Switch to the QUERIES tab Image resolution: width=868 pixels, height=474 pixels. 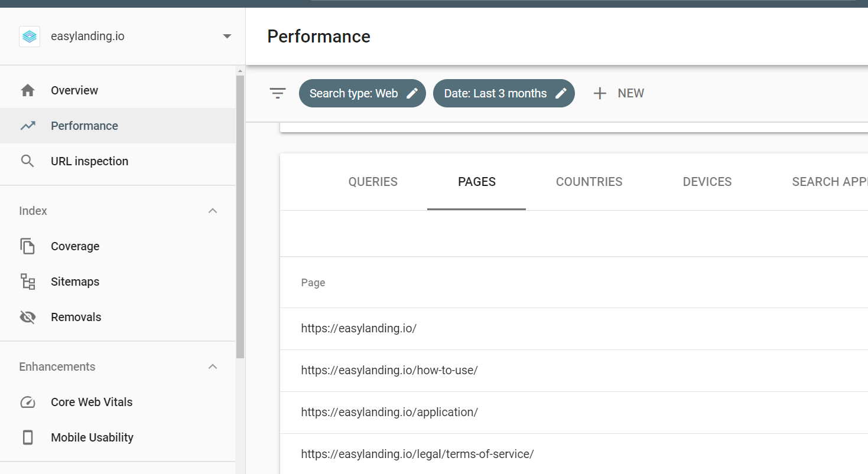[373, 182]
